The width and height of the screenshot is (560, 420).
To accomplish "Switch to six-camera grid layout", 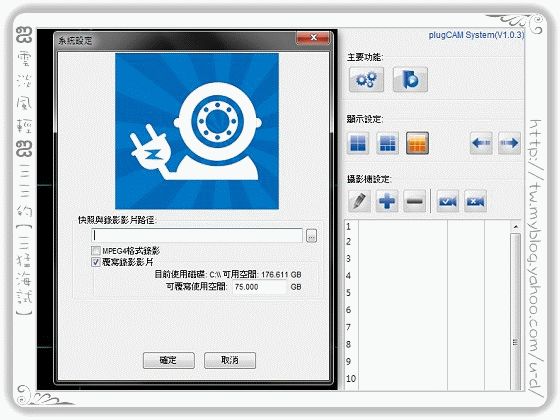I will pos(388,143).
